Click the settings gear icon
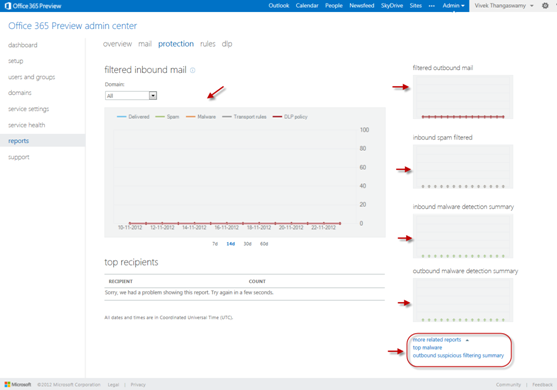The width and height of the screenshot is (557, 390). pyautogui.click(x=545, y=6)
